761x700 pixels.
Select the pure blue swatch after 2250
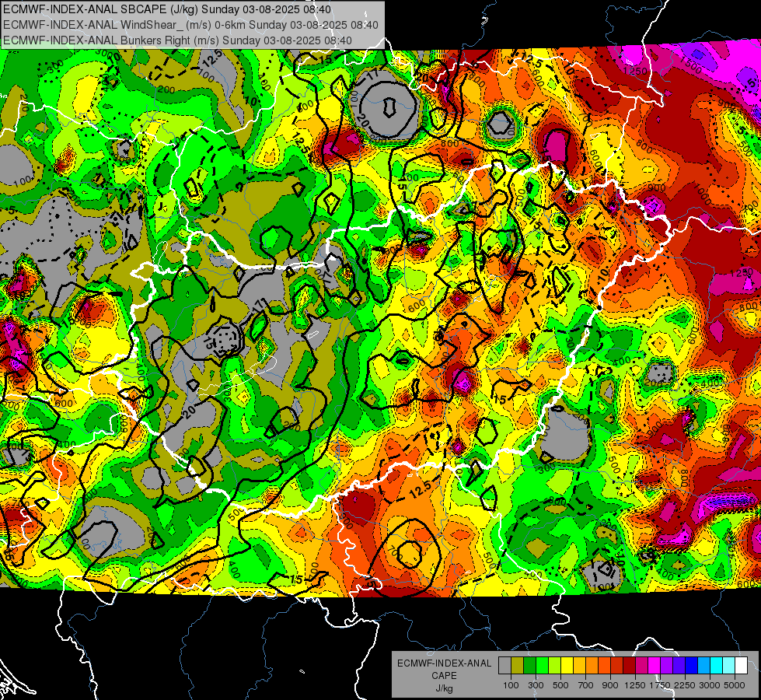pos(692,666)
